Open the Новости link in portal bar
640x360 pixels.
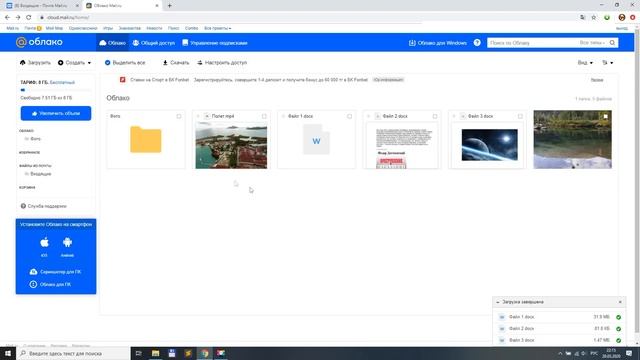pyautogui.click(x=154, y=28)
